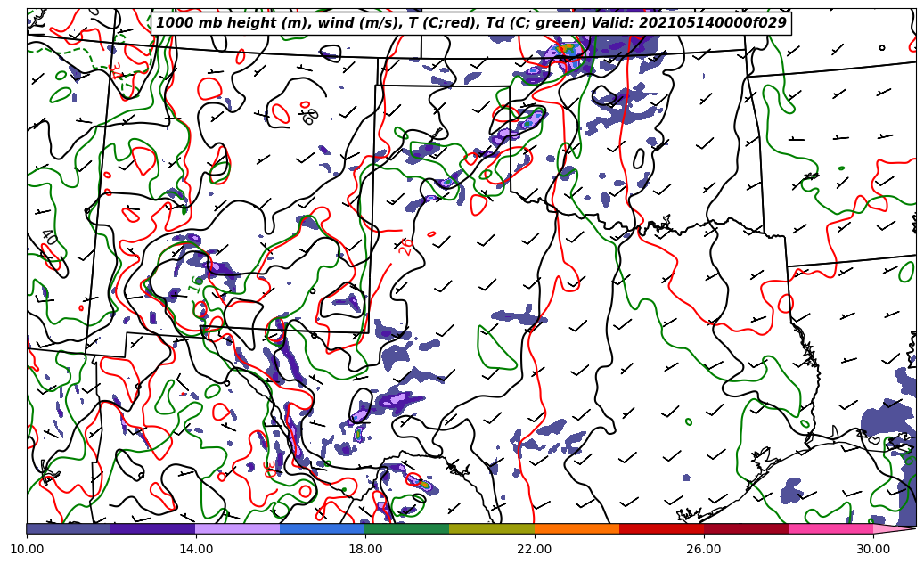
Task: Click the green 16 dewpoint contour label
Action: (x=196, y=284)
